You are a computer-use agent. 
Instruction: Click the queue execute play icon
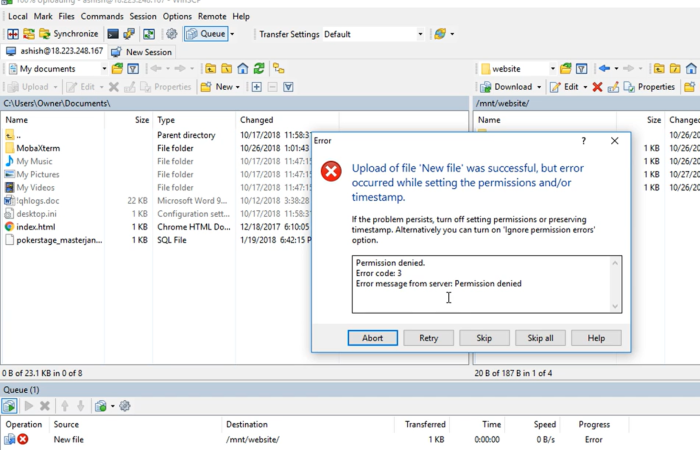click(x=29, y=406)
